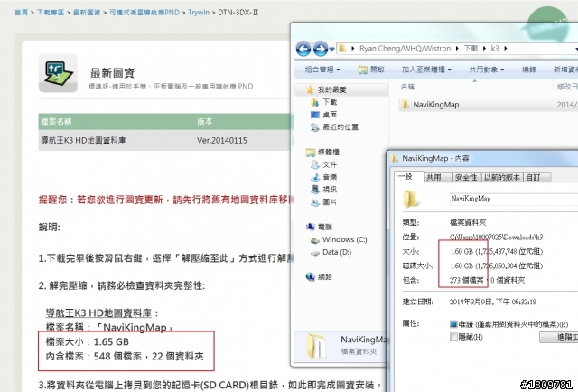Click the 2014年3月9日 creation date value
578x392 pixels.
[x=492, y=302]
